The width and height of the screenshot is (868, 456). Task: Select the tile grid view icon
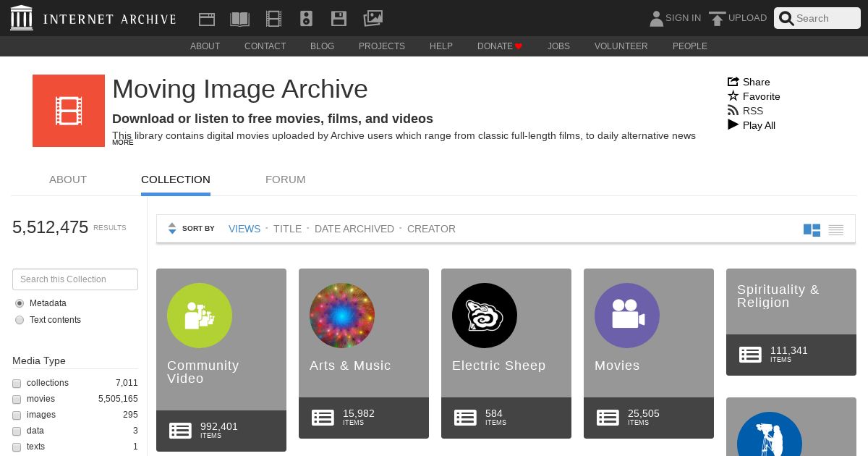(x=812, y=230)
